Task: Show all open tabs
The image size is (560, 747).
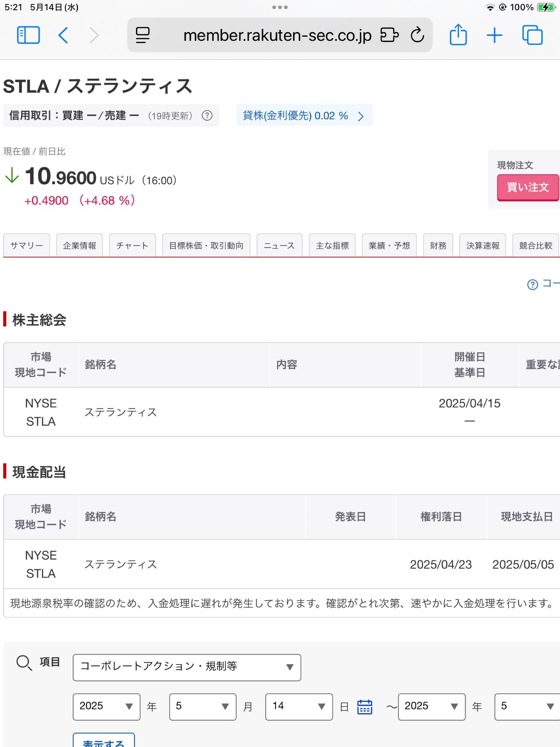Action: pyautogui.click(x=533, y=35)
